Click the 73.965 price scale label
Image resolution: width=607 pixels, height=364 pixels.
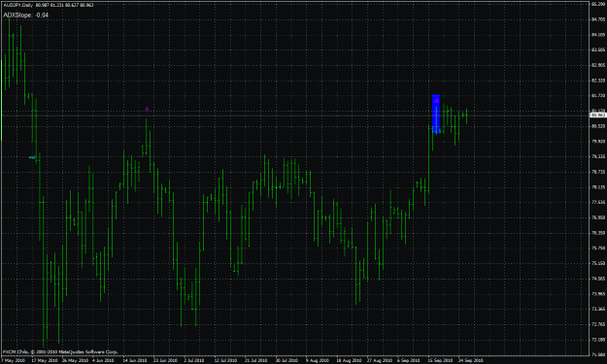pyautogui.click(x=598, y=294)
